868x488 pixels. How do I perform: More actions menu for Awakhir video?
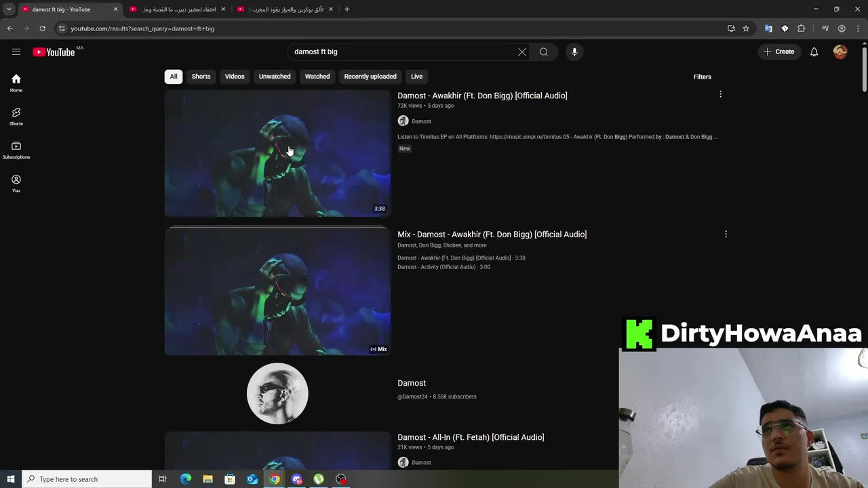point(720,94)
